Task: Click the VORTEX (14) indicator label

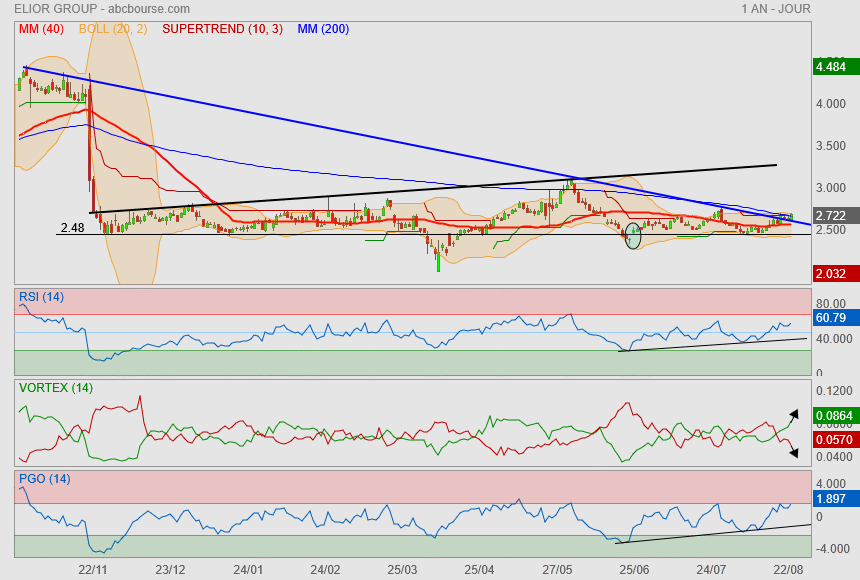Action: click(x=56, y=387)
